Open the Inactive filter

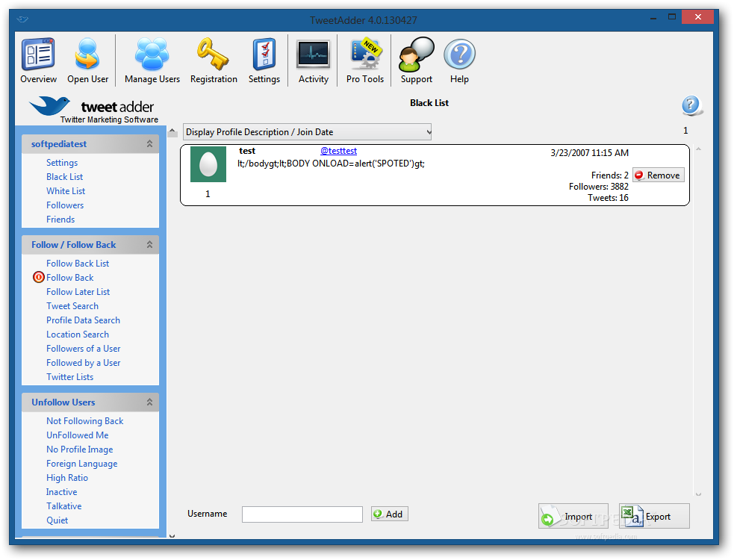point(62,491)
